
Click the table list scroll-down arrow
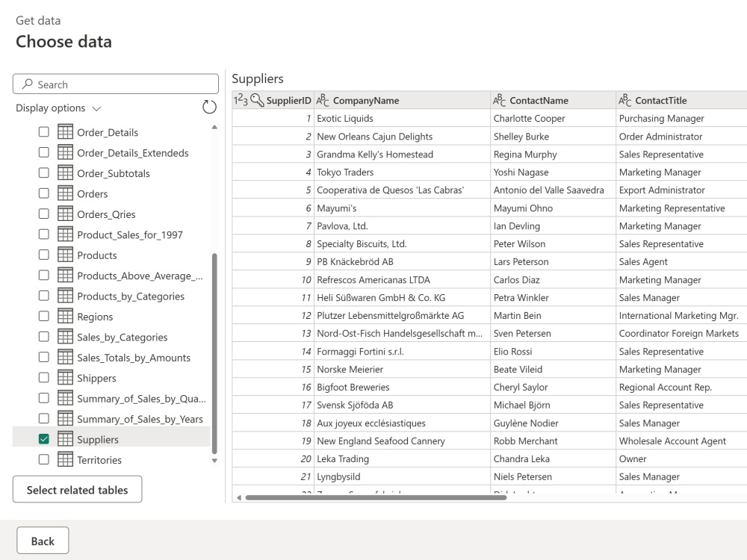(214, 461)
